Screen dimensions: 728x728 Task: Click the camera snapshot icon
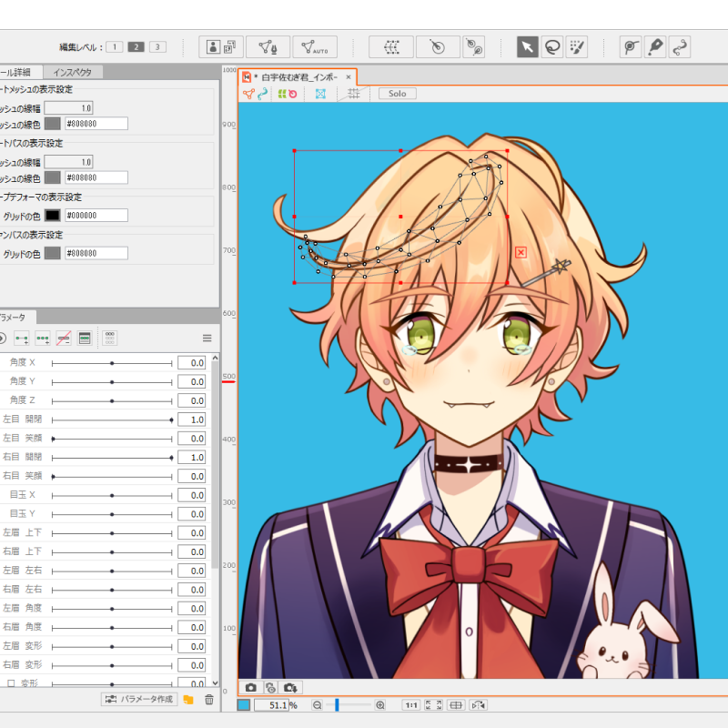tap(250, 688)
